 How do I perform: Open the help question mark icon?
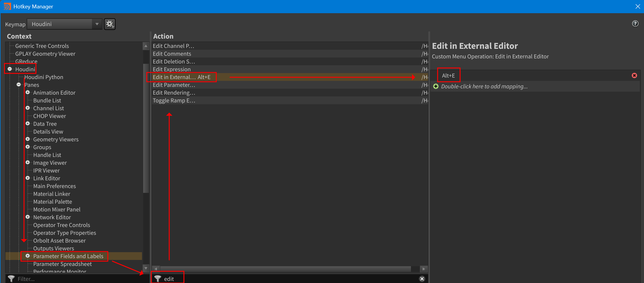click(x=635, y=23)
